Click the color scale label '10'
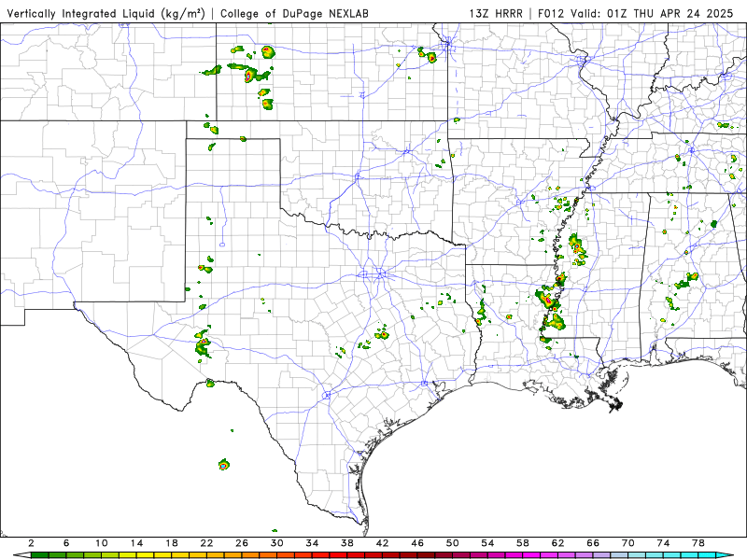This screenshot has height=560, width=747. tap(101, 543)
